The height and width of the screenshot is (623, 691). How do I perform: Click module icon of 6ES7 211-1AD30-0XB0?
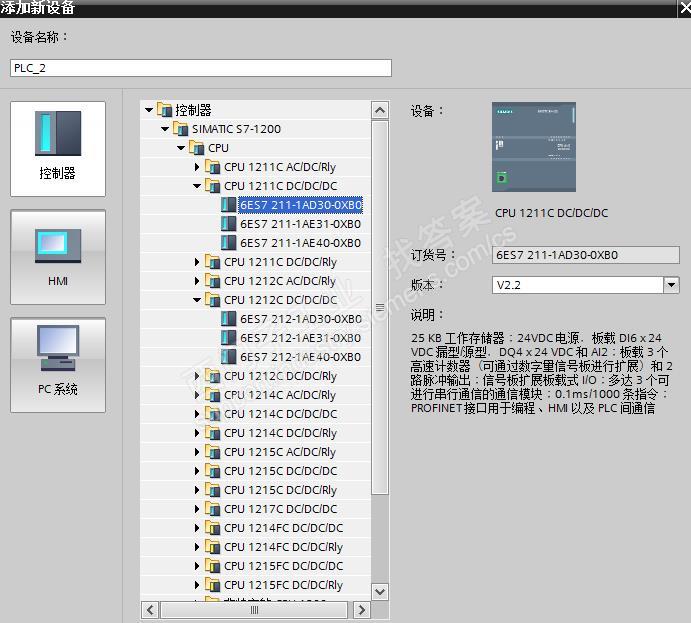pos(228,205)
